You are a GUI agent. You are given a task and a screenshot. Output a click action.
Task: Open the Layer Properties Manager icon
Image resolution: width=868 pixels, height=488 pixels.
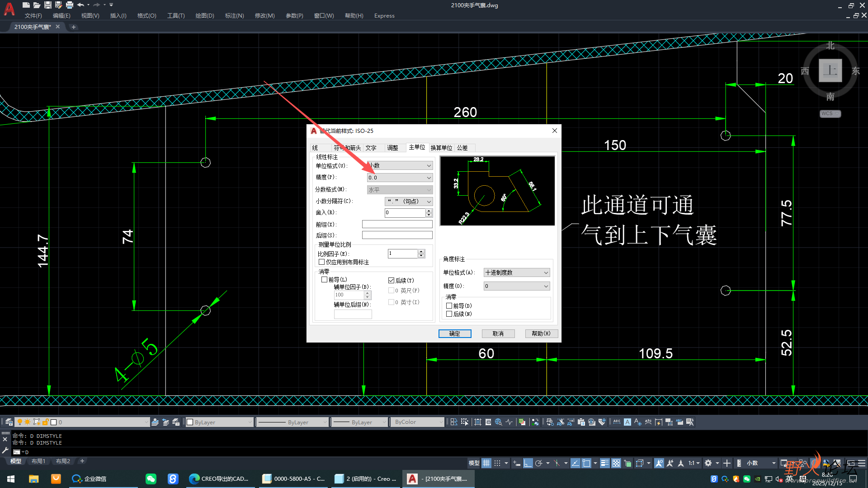(9, 422)
